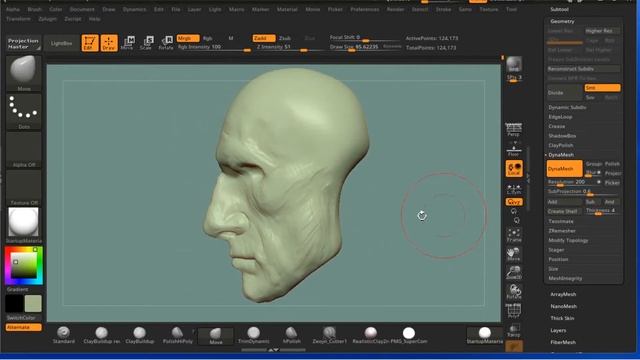Open the Alpha Off slot
The width and height of the screenshot is (640, 360).
pyautogui.click(x=24, y=149)
